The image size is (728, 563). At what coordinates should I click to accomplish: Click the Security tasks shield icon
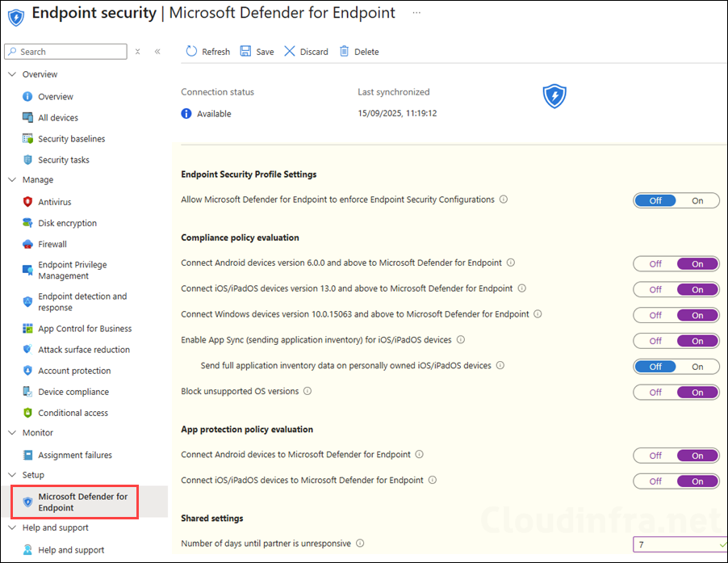click(28, 160)
